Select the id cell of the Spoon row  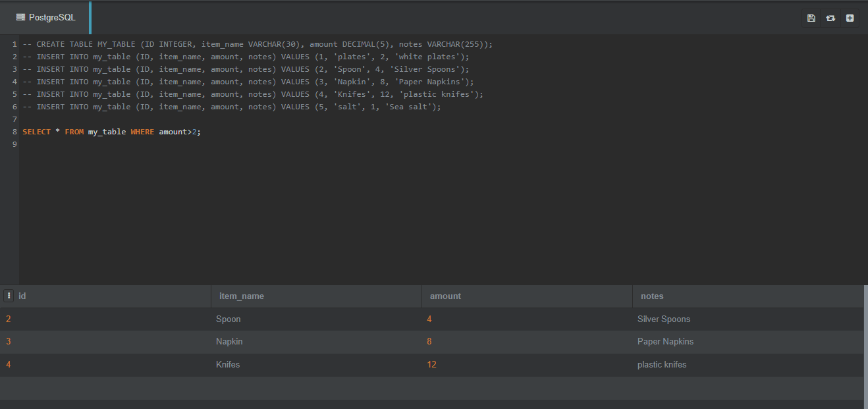pyautogui.click(x=105, y=319)
